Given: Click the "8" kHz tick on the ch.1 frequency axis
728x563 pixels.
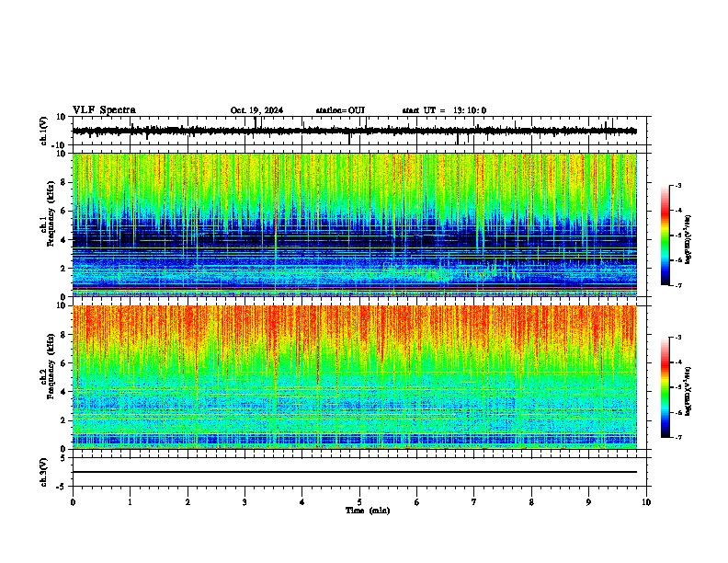Looking at the screenshot, I should (x=64, y=182).
